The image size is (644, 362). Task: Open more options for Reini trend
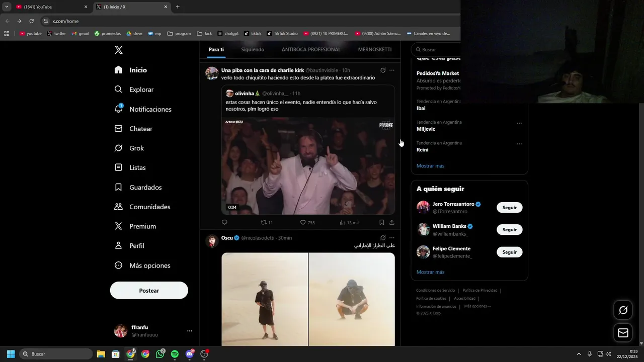click(x=519, y=144)
